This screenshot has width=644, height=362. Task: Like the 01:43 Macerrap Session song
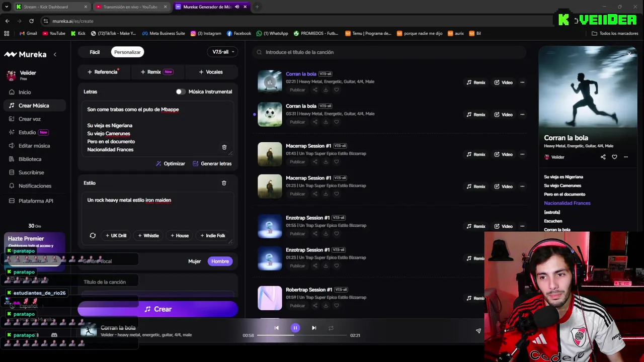(337, 162)
